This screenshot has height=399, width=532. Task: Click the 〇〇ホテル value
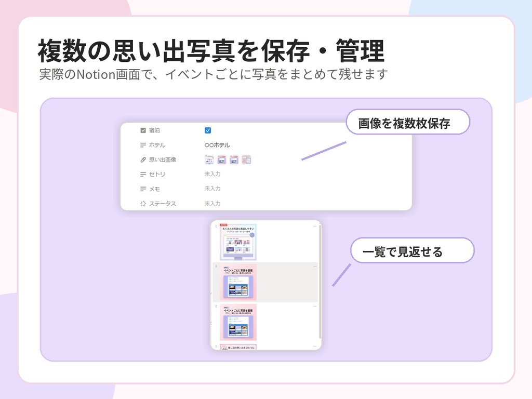coord(217,145)
